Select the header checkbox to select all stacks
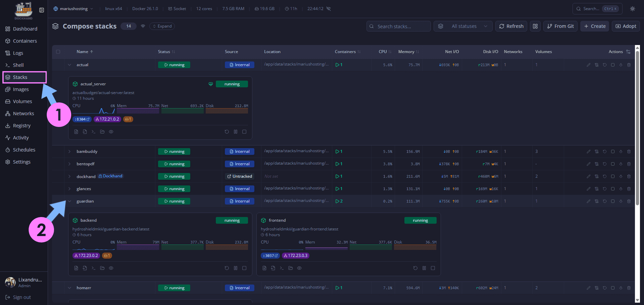 click(58, 52)
